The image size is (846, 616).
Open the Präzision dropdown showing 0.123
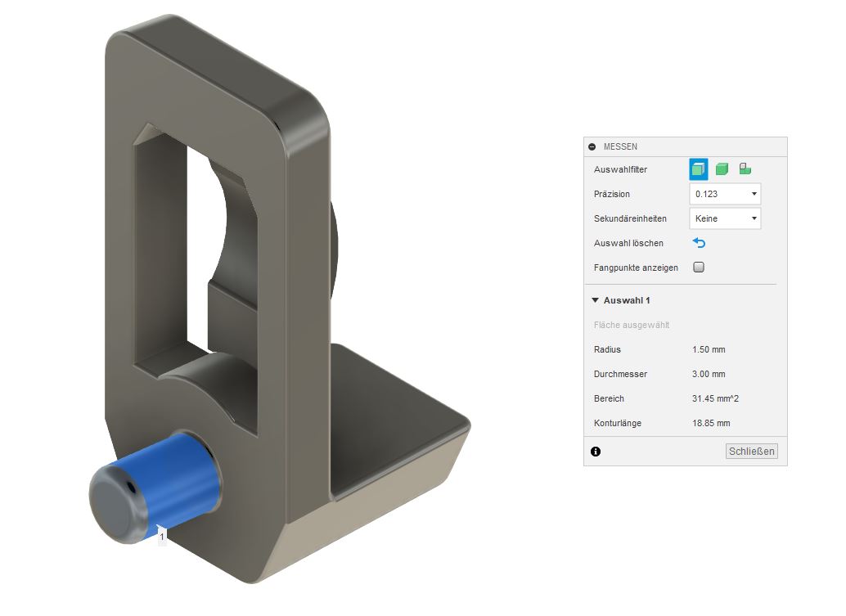point(725,194)
